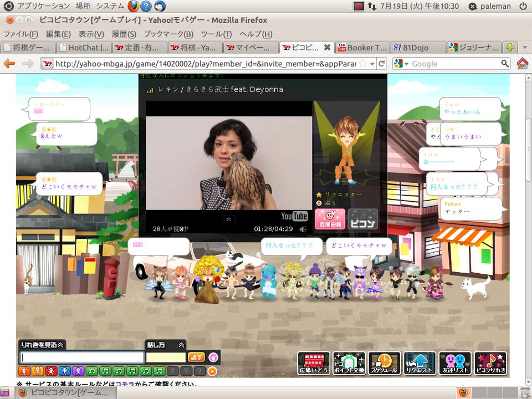
Task: Click the URL address bar
Action: point(205,63)
